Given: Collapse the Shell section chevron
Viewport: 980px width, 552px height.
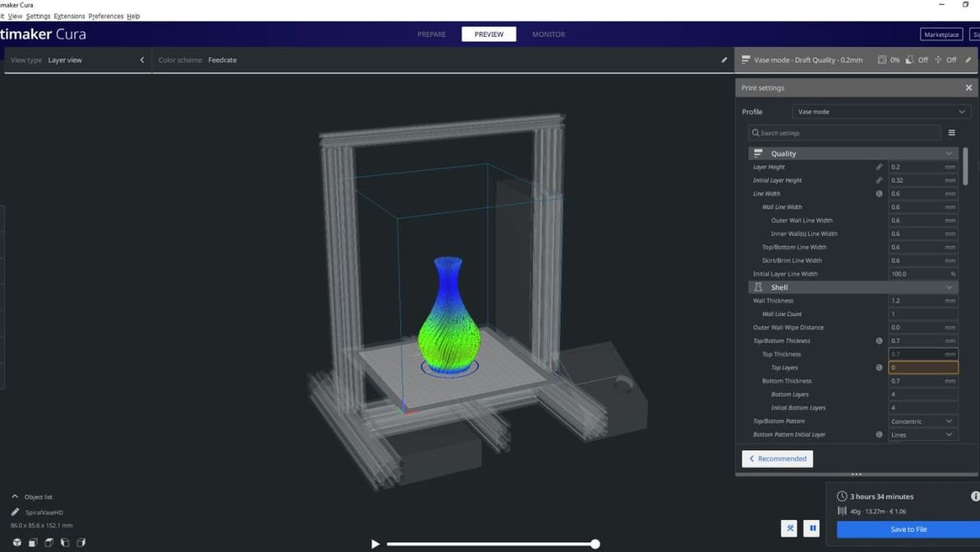Looking at the screenshot, I should [949, 288].
